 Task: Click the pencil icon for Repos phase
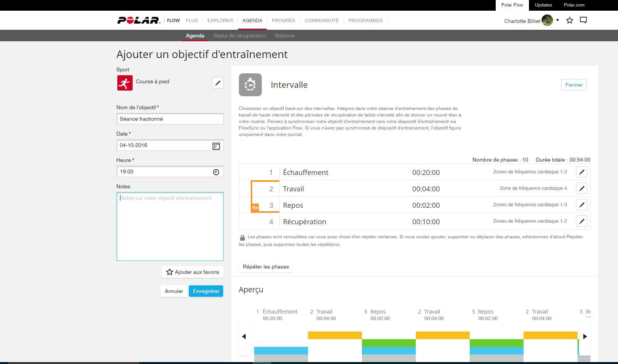pyautogui.click(x=581, y=205)
